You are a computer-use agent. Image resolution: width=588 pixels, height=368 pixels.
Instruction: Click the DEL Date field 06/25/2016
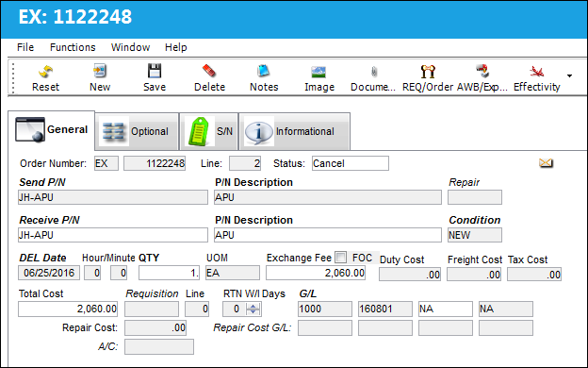49,273
